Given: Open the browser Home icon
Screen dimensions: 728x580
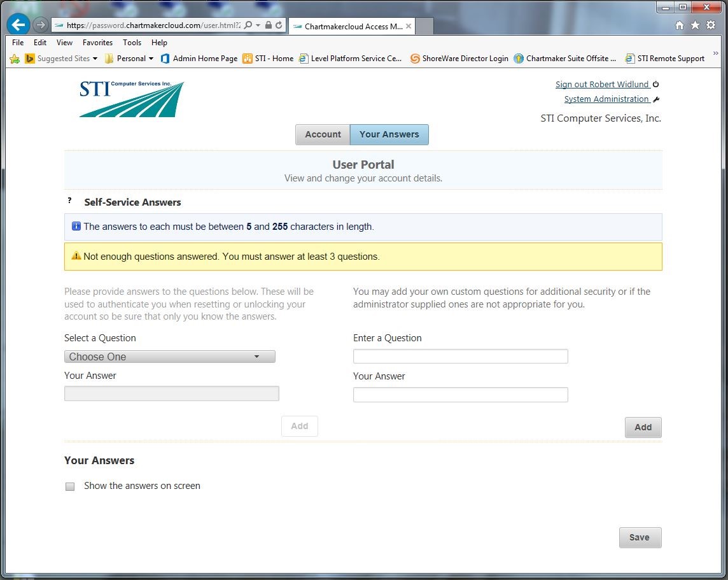Looking at the screenshot, I should [x=680, y=25].
